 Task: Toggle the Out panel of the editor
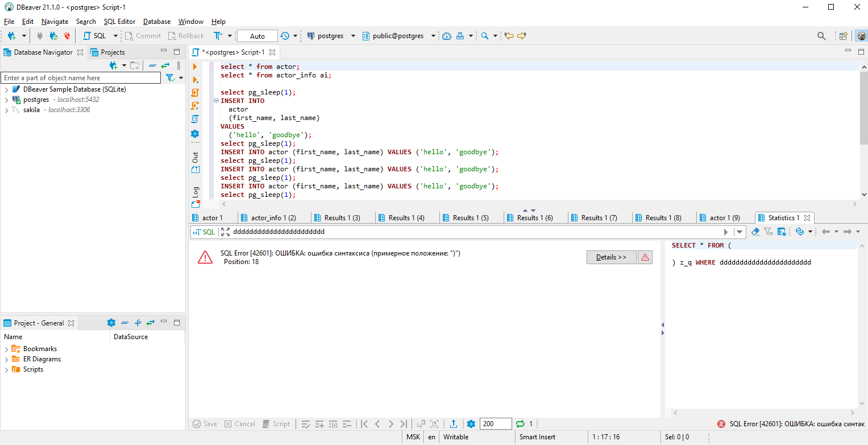pyautogui.click(x=195, y=158)
